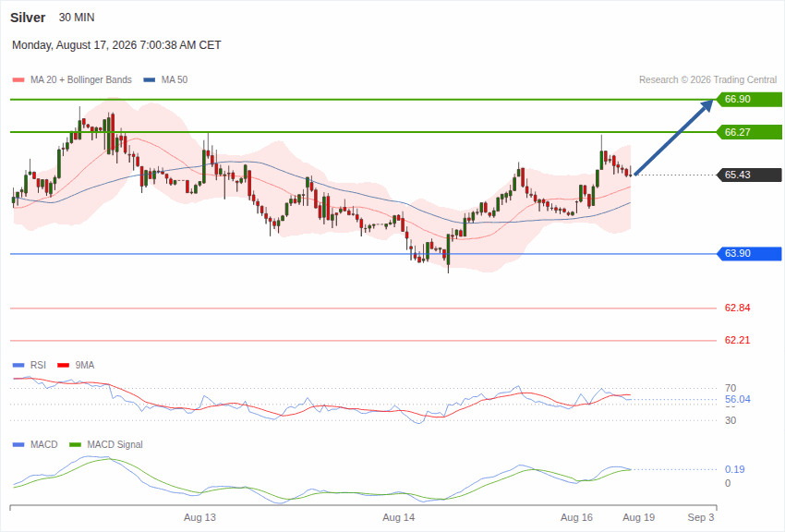785x532 pixels.
Task: Click the 65.43 current price label
Action: (750, 175)
